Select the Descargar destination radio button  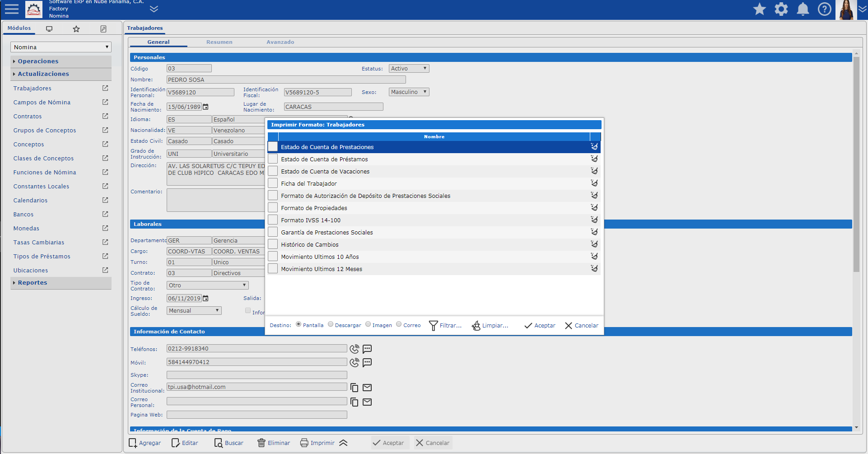tap(331, 324)
